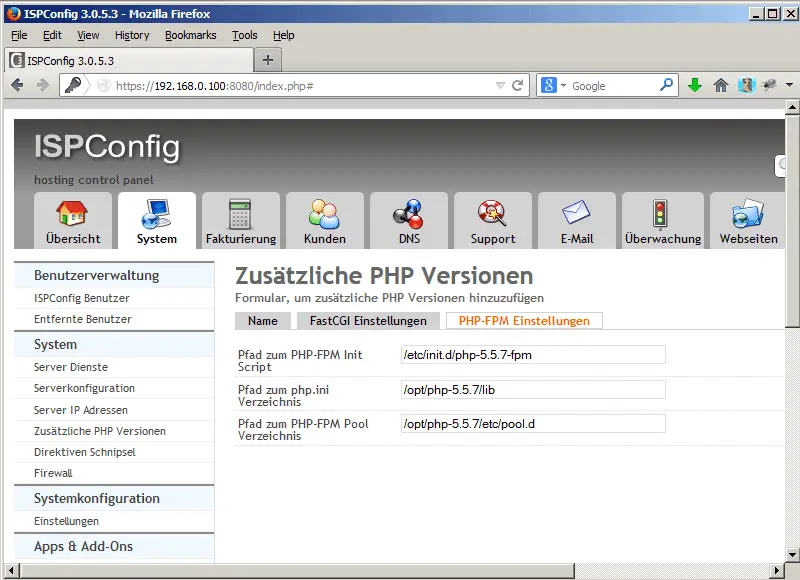The height and width of the screenshot is (580, 800).
Task: Click the vertical scrollbar down arrow
Action: coord(792,554)
